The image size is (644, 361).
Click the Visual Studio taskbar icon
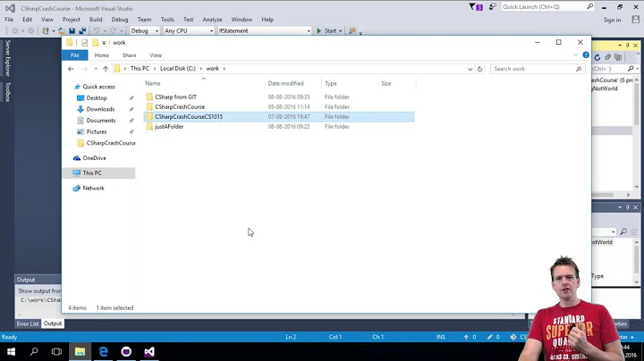pyautogui.click(x=148, y=352)
